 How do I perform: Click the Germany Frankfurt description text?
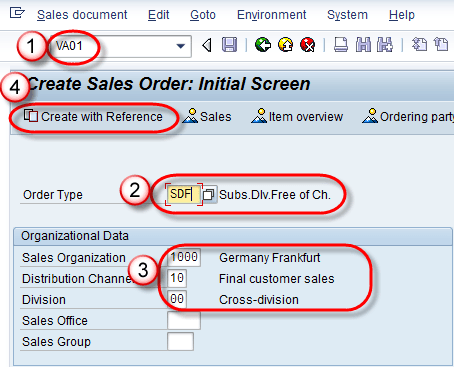point(270,258)
